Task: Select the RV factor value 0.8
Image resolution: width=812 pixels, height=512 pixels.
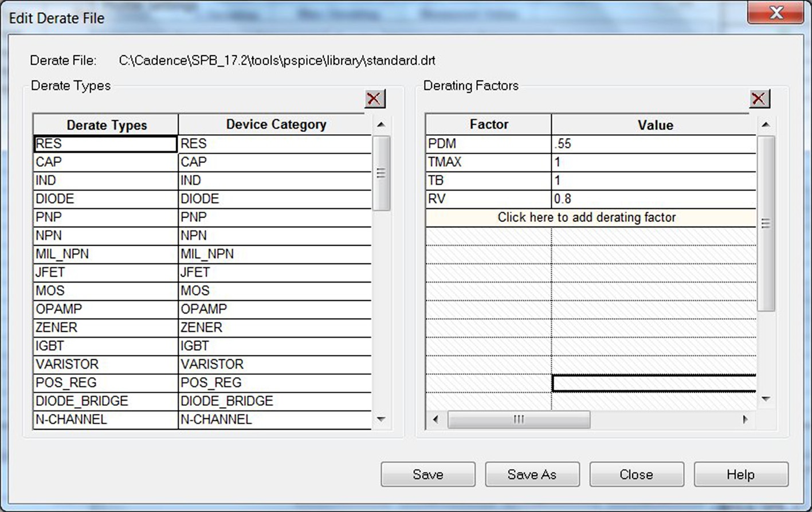Action: tap(653, 199)
